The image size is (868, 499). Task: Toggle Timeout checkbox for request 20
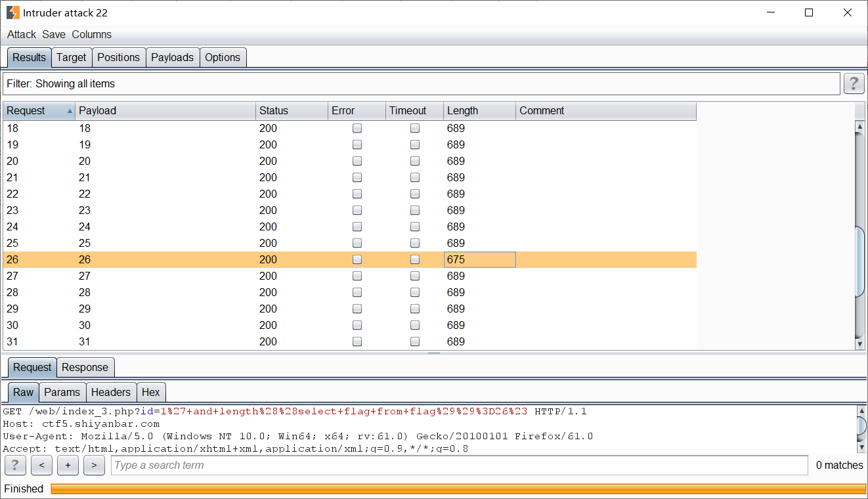pos(415,162)
